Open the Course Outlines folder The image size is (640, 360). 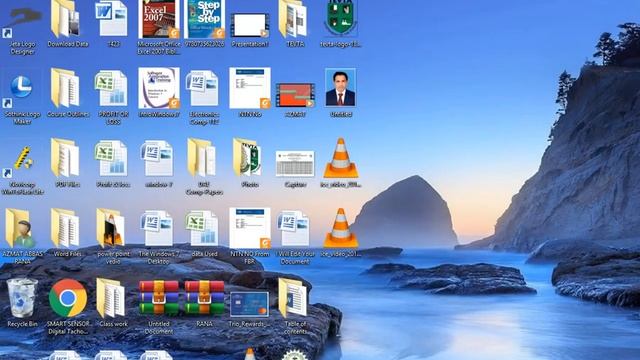point(67,94)
